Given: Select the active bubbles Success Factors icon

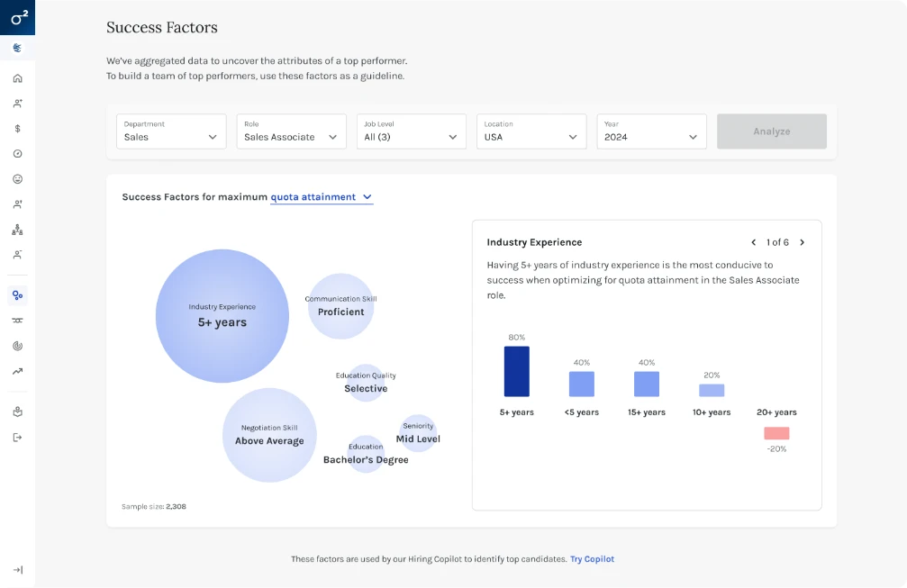Looking at the screenshot, I should [x=17, y=295].
